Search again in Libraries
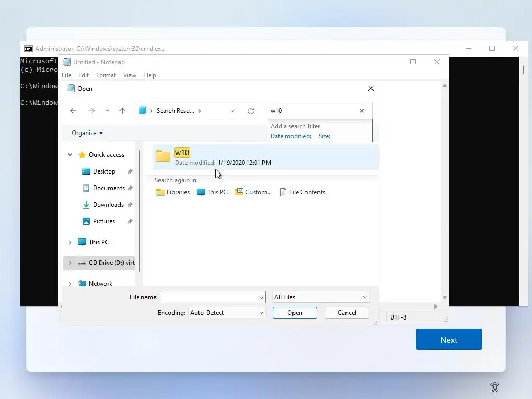Image resolution: width=532 pixels, height=399 pixels. pos(172,192)
